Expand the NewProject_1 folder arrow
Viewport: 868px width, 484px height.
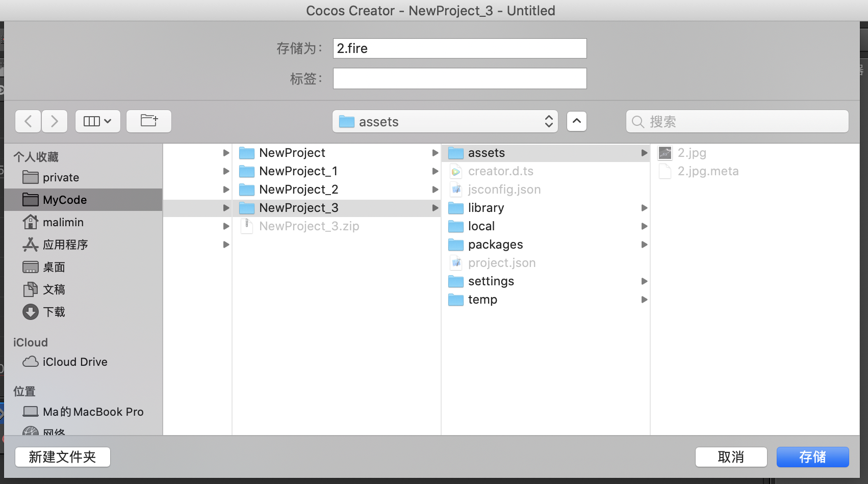point(435,171)
